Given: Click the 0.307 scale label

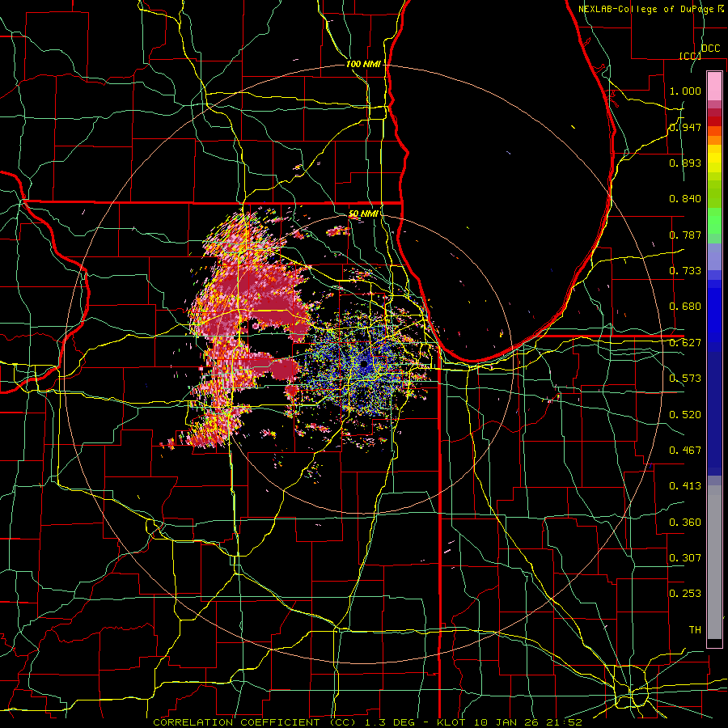Looking at the screenshot, I should tap(685, 558).
